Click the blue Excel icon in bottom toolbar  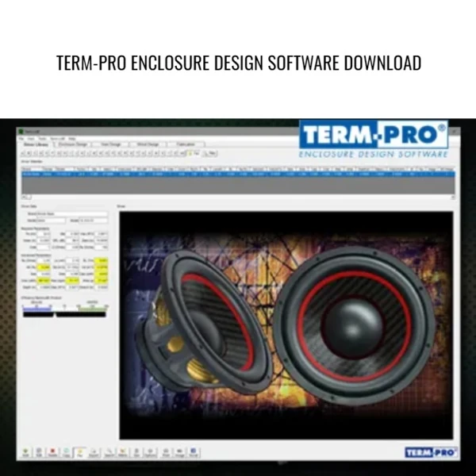(x=194, y=452)
